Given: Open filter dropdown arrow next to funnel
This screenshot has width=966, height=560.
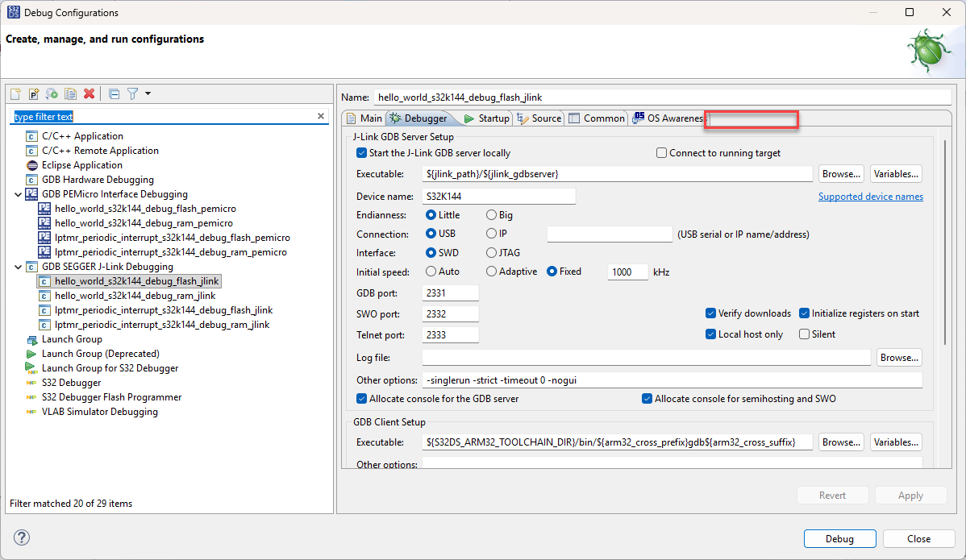Looking at the screenshot, I should click(x=148, y=93).
